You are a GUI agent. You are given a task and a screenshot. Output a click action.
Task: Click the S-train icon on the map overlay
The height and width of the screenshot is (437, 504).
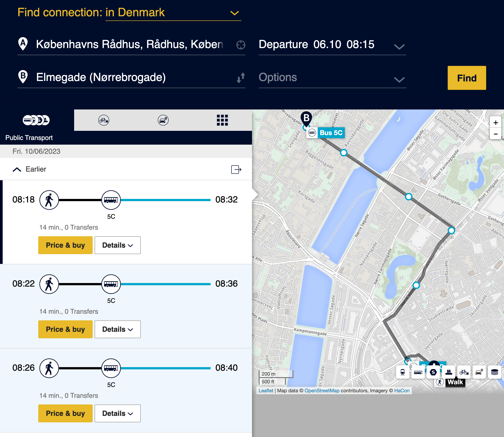click(433, 372)
